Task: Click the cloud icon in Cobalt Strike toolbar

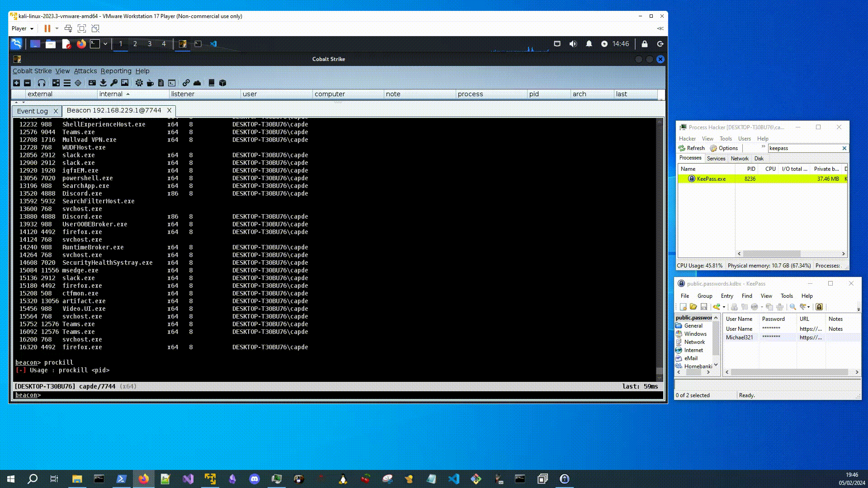Action: point(197,83)
